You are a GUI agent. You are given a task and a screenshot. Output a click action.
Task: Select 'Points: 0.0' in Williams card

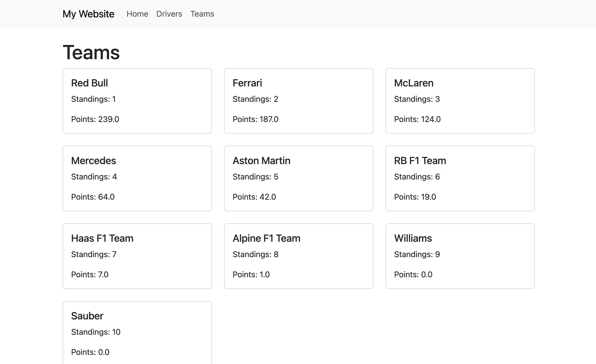pos(413,275)
